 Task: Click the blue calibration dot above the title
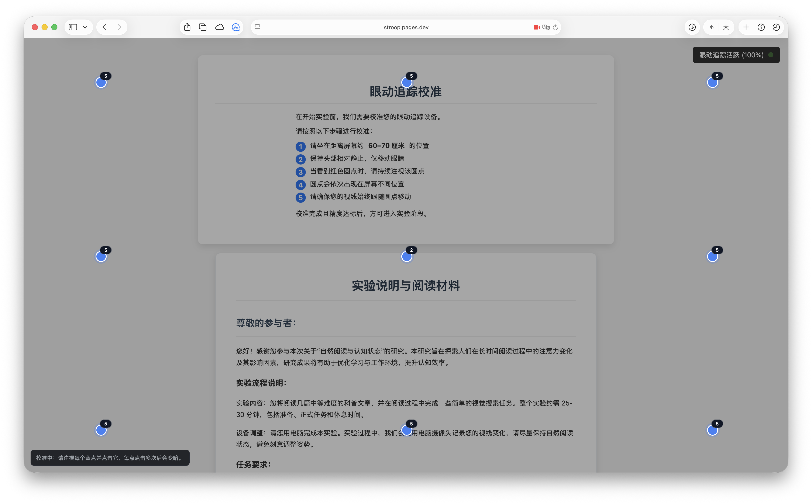tap(406, 82)
